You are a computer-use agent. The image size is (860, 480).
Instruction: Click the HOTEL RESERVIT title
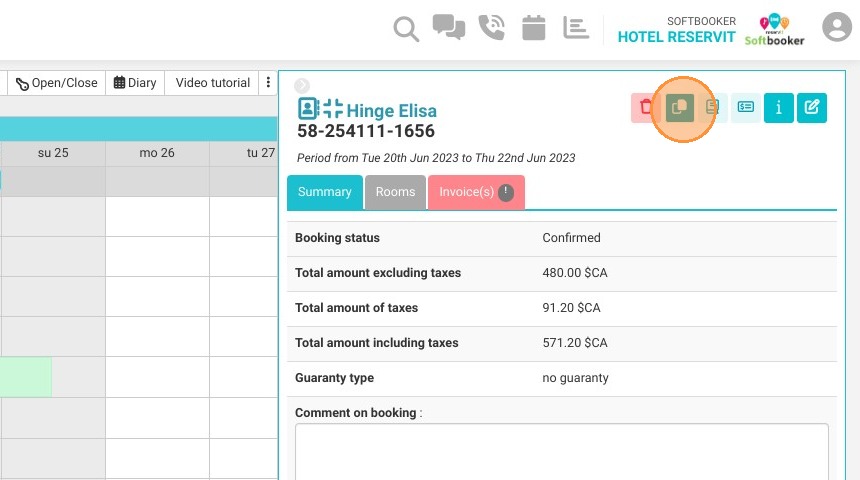pos(676,37)
